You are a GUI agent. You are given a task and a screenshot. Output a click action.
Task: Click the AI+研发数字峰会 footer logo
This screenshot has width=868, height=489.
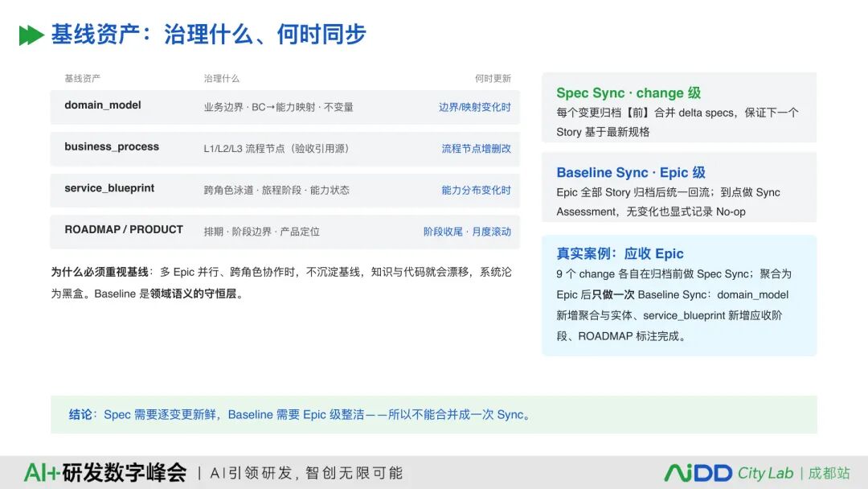[105, 472]
